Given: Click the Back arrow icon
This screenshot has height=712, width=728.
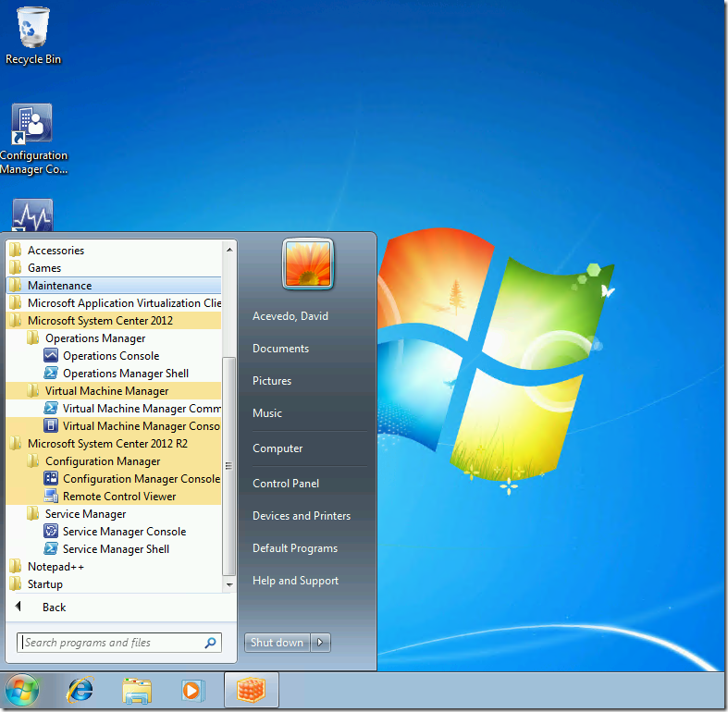Looking at the screenshot, I should pyautogui.click(x=19, y=607).
